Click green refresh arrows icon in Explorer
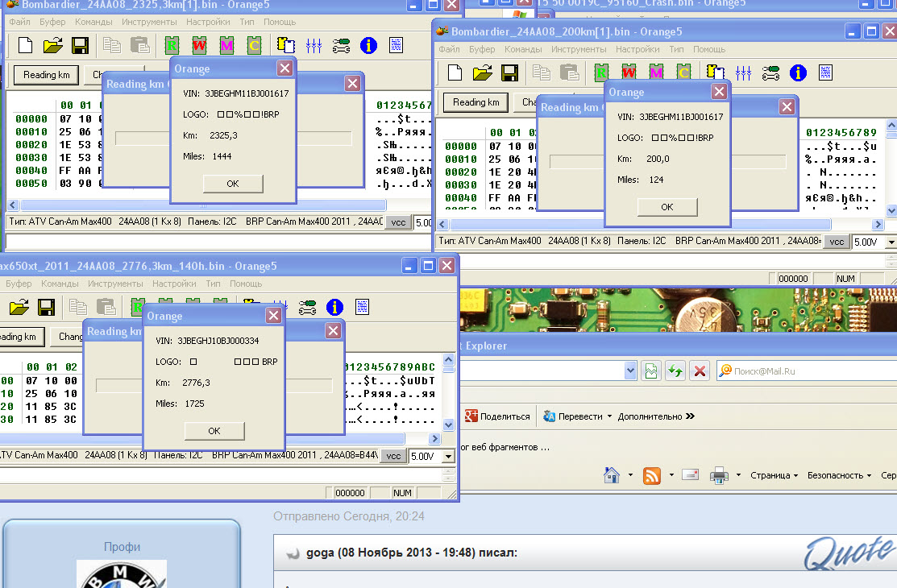897x588 pixels. pyautogui.click(x=675, y=371)
